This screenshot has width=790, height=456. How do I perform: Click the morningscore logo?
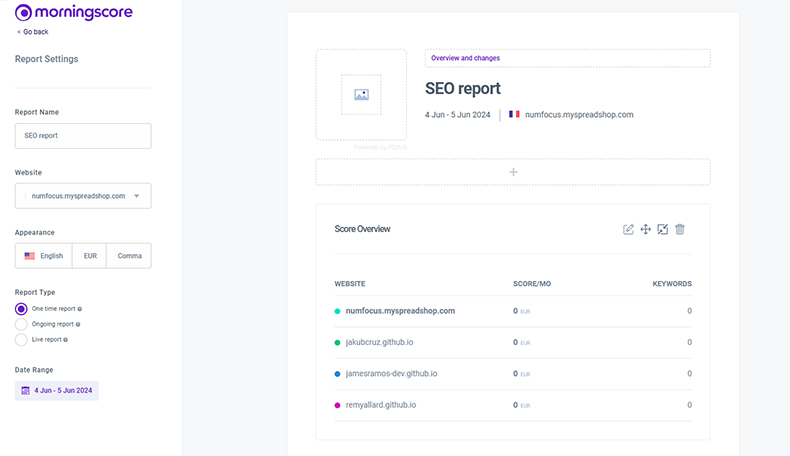pos(74,12)
